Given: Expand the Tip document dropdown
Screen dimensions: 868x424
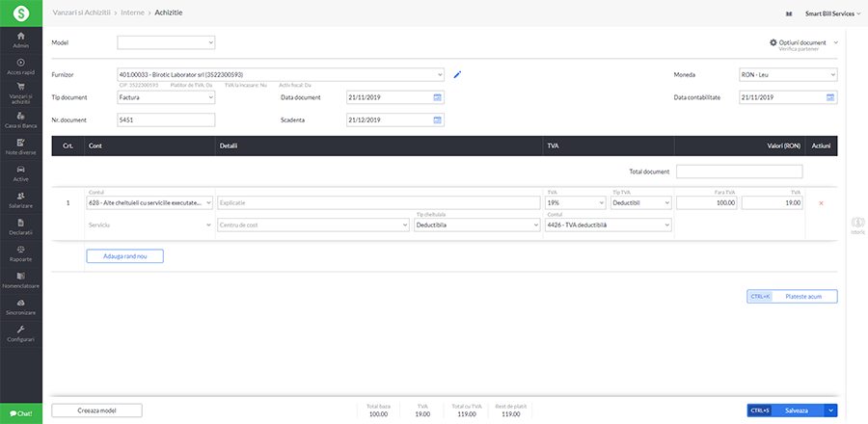Looking at the screenshot, I should click(166, 97).
